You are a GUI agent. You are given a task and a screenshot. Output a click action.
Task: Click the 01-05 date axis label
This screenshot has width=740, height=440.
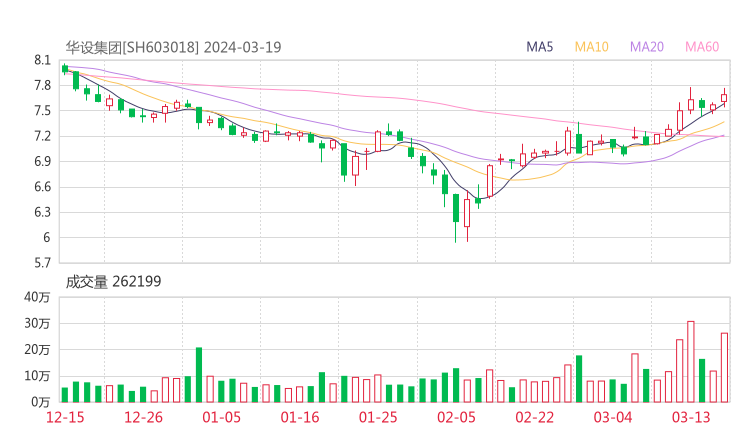click(x=221, y=417)
